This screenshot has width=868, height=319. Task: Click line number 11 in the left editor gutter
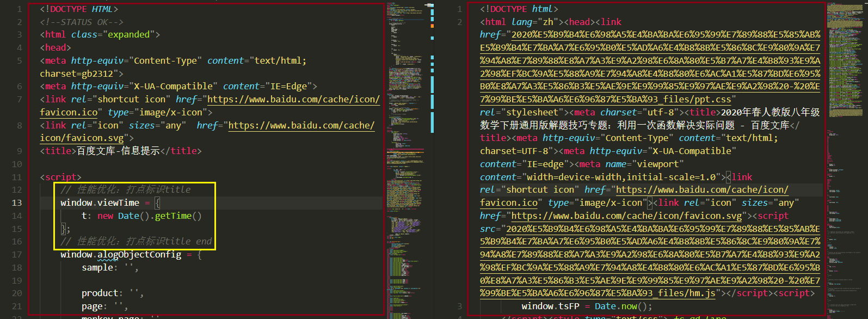pos(17,177)
